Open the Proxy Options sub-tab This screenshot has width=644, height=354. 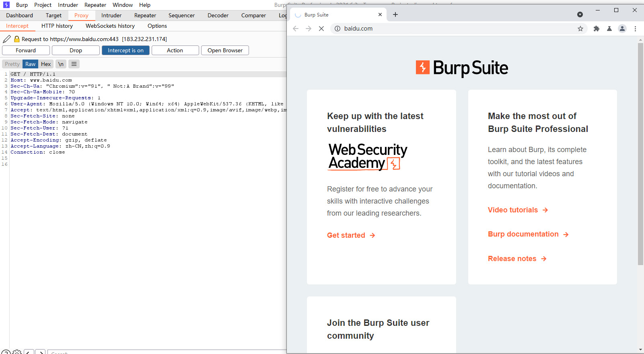157,26
